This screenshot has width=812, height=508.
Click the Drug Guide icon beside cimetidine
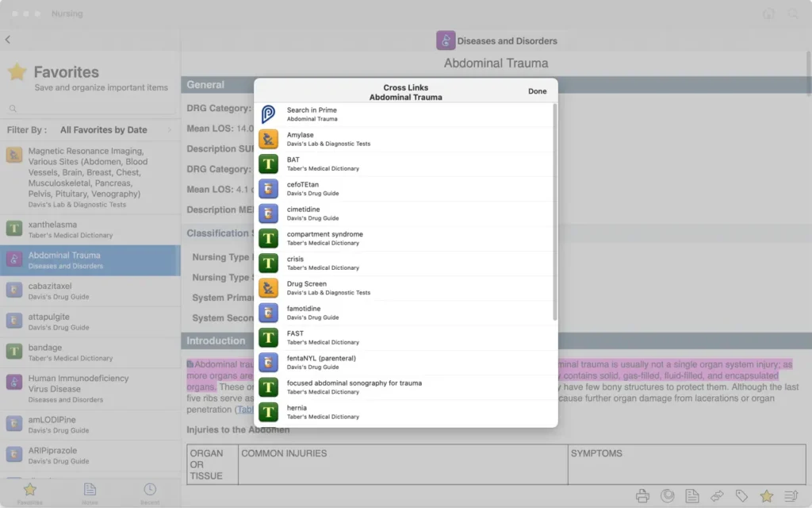(268, 214)
